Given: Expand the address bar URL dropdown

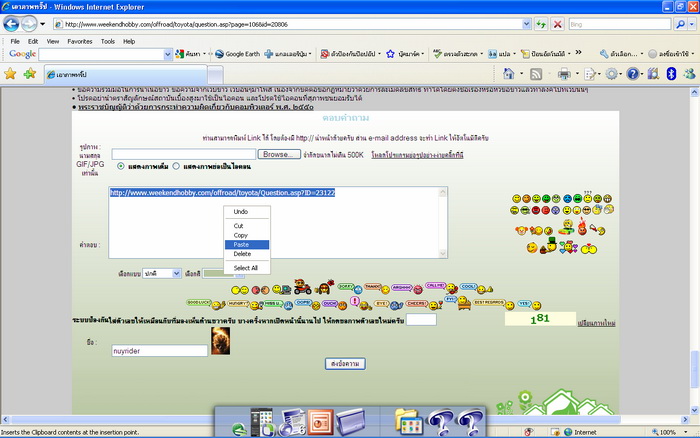Looking at the screenshot, I should coord(527,23).
